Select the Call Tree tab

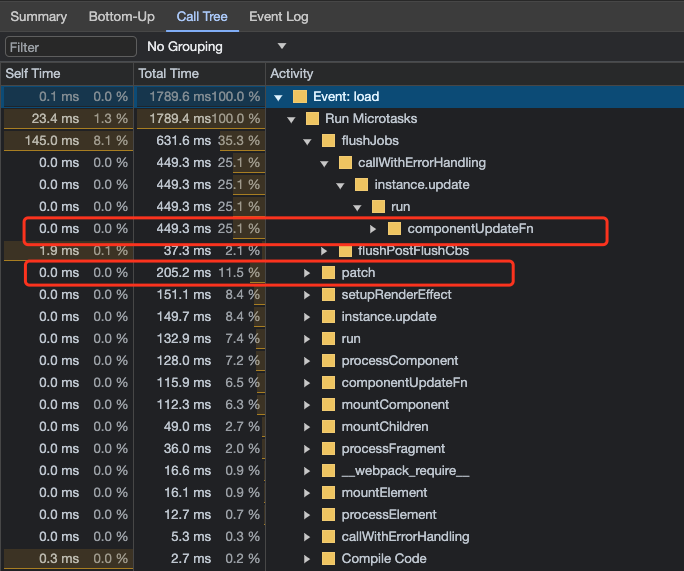(x=202, y=17)
